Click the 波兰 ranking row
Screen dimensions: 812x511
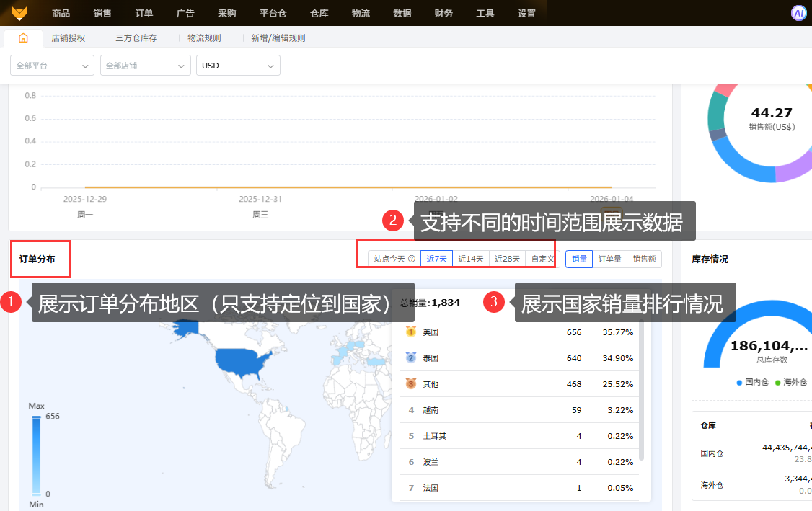point(519,461)
